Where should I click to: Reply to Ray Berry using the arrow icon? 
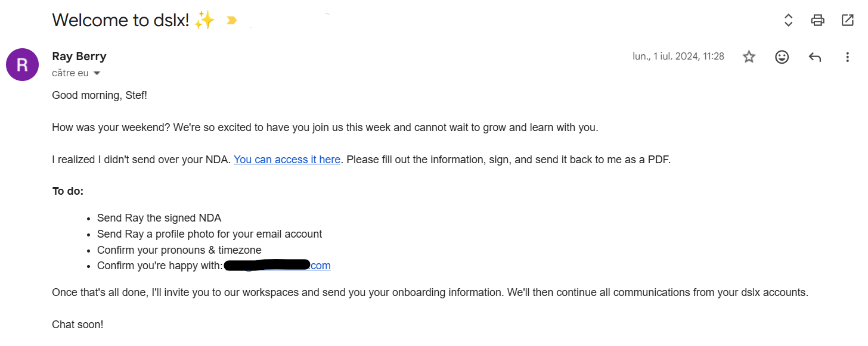click(x=815, y=57)
